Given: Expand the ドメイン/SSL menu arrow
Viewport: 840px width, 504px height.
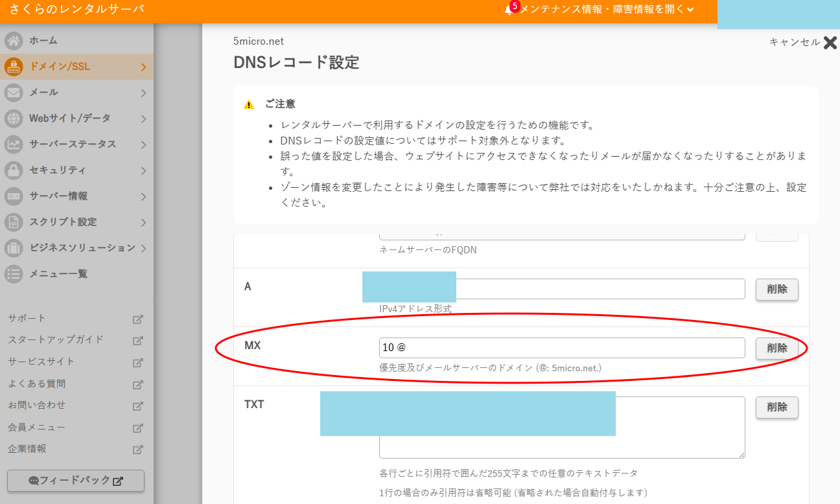Looking at the screenshot, I should [143, 67].
